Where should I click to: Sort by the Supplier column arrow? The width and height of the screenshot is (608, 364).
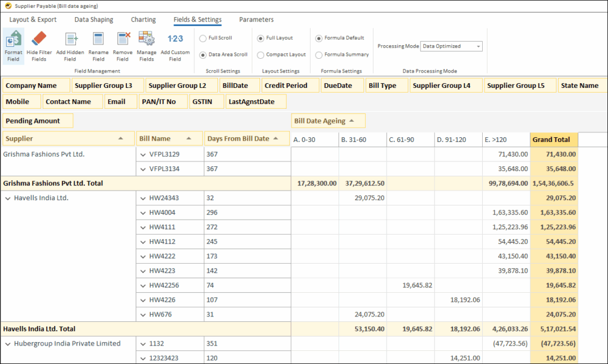121,138
